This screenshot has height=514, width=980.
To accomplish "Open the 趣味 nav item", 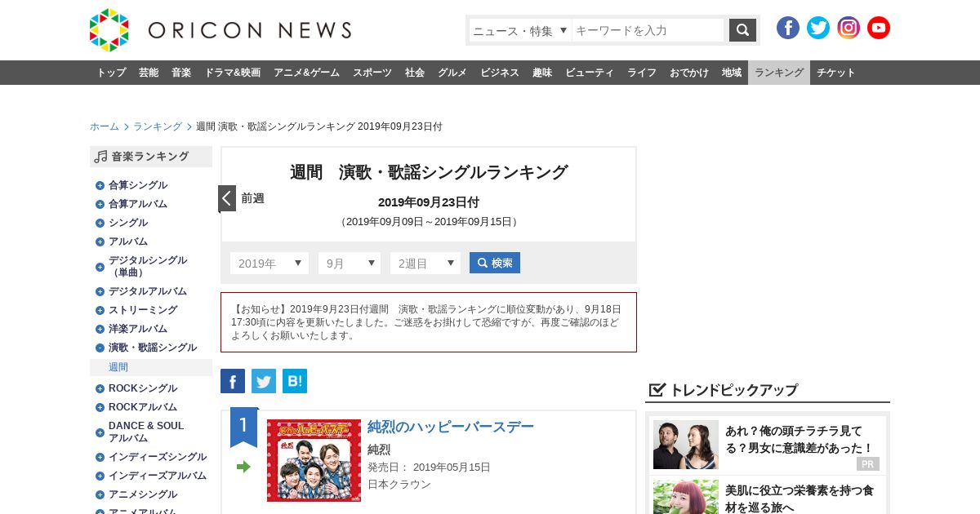I will point(542,73).
